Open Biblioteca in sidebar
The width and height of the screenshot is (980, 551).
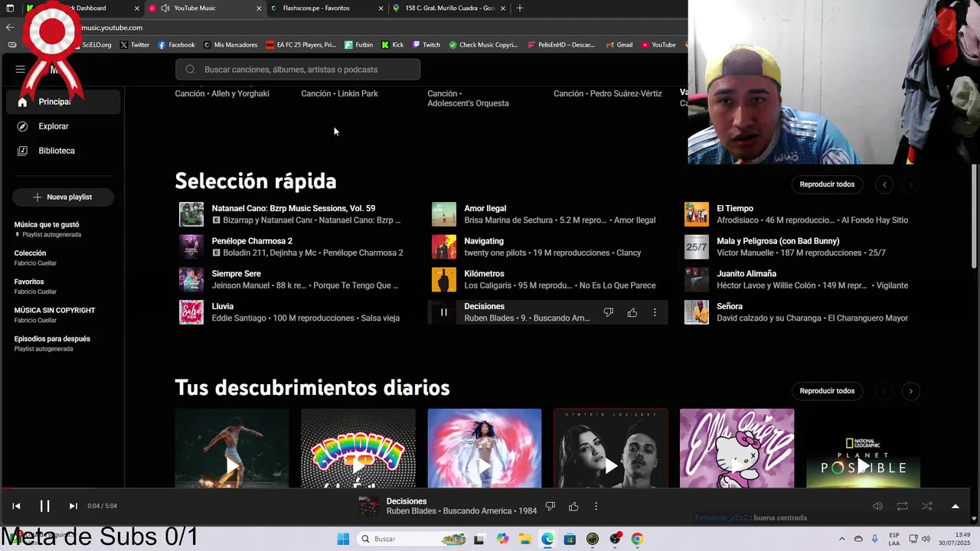(x=64, y=151)
